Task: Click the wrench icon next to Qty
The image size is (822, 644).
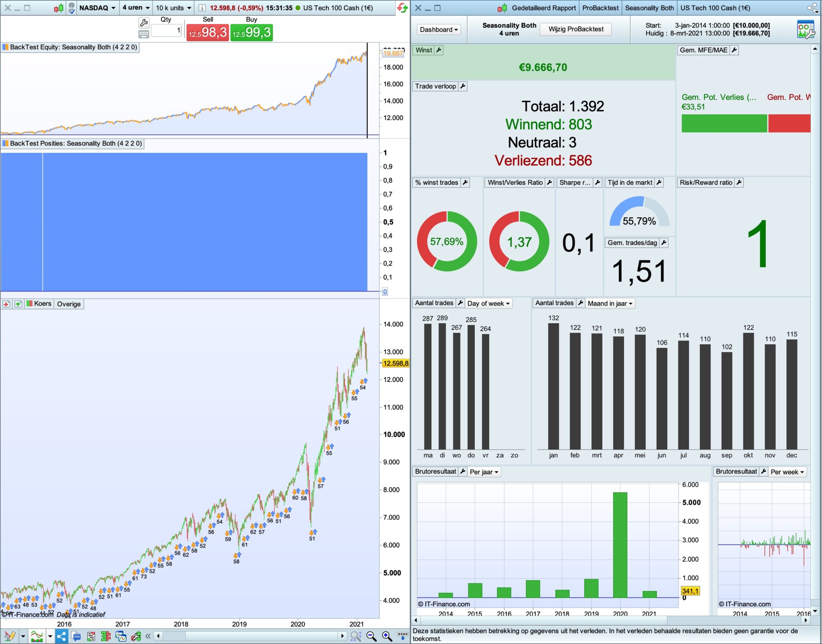Action: click(144, 23)
